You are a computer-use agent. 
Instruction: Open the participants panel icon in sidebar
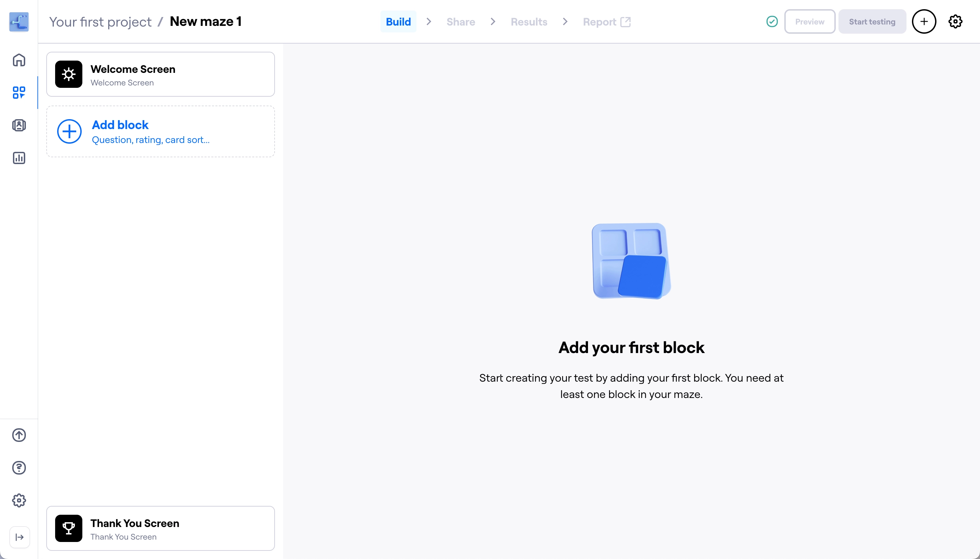pyautogui.click(x=19, y=126)
